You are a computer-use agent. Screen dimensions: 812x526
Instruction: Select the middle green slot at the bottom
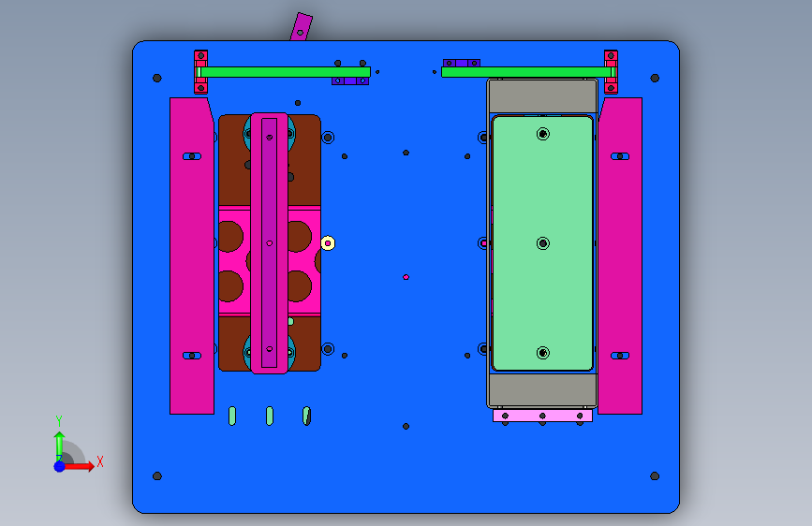(x=270, y=416)
